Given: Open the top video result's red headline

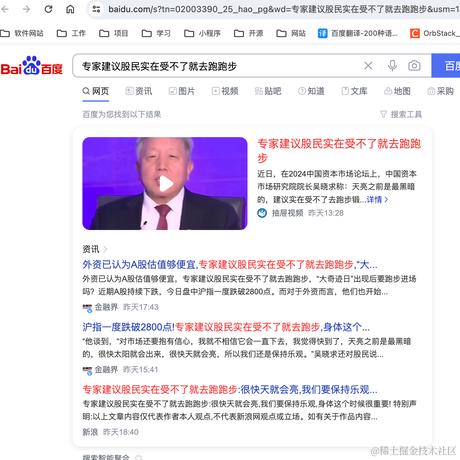Looking at the screenshot, I should 339,151.
